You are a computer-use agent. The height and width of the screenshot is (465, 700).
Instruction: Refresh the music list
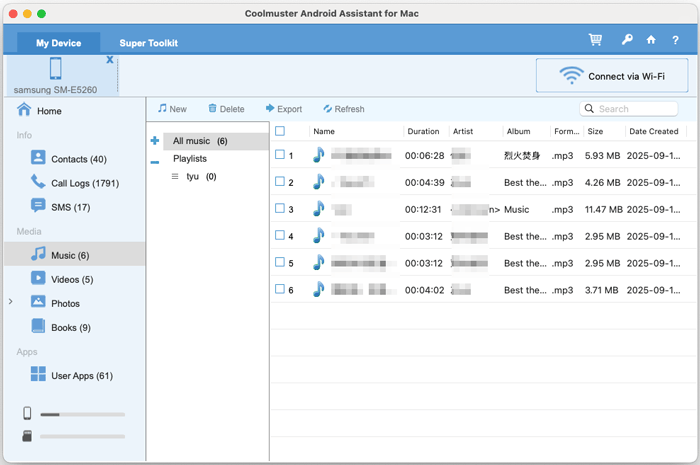point(344,109)
